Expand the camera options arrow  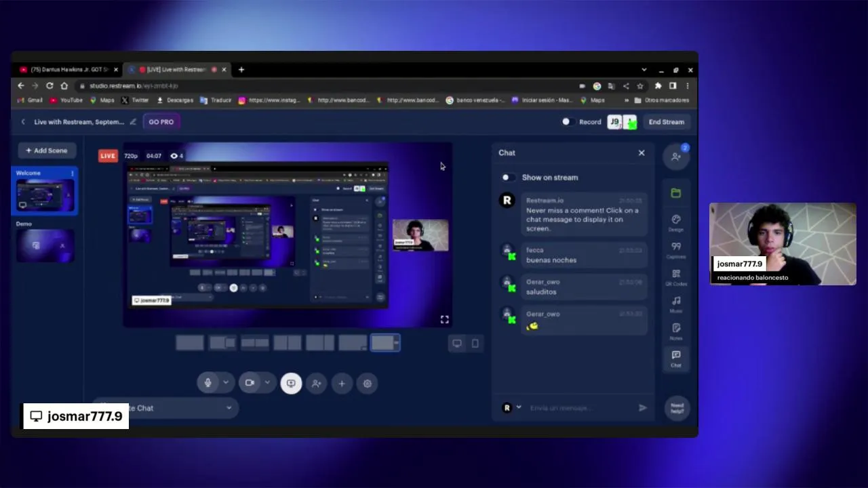[267, 383]
